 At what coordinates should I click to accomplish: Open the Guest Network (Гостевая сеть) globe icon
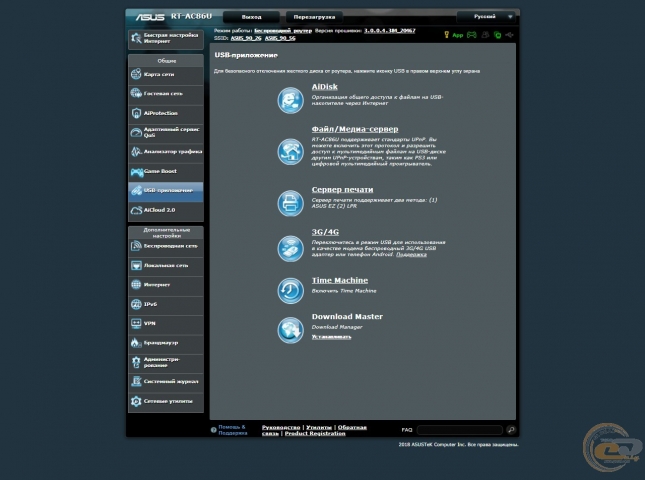click(x=136, y=93)
